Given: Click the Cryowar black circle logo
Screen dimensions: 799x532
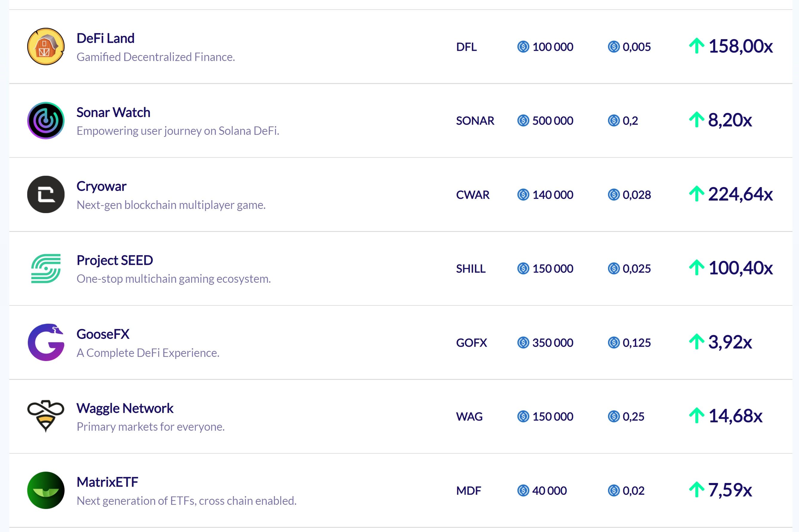Looking at the screenshot, I should click(x=46, y=194).
